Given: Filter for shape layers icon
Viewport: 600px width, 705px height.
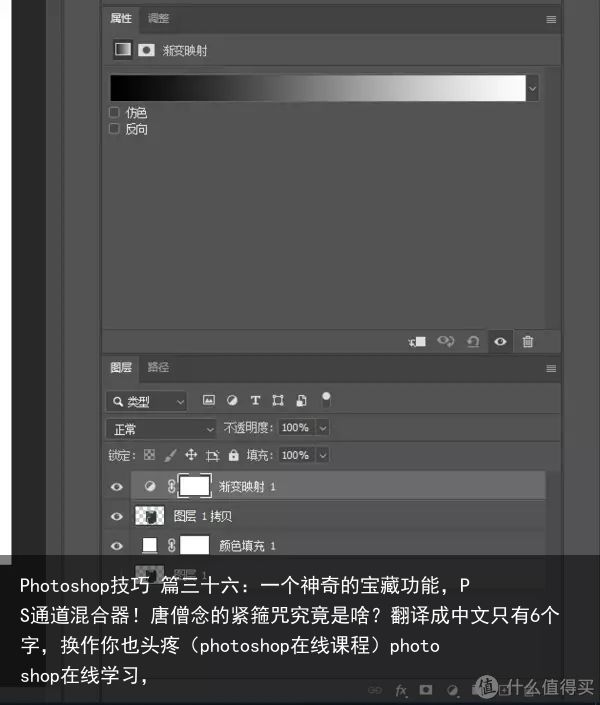Looking at the screenshot, I should (x=278, y=400).
